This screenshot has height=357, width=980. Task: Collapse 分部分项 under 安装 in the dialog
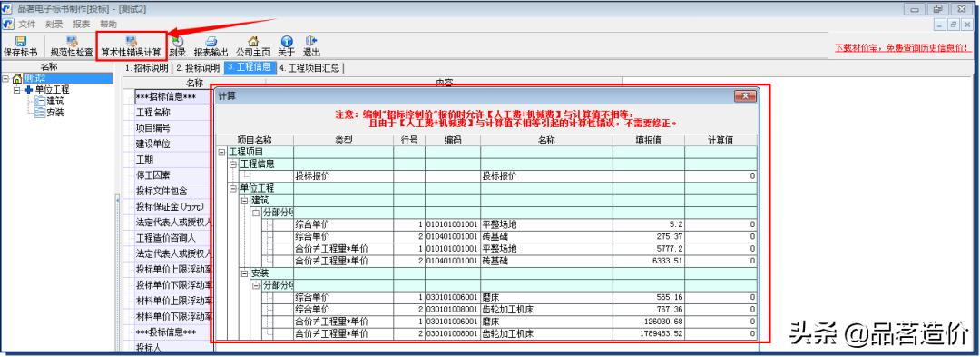tap(256, 285)
